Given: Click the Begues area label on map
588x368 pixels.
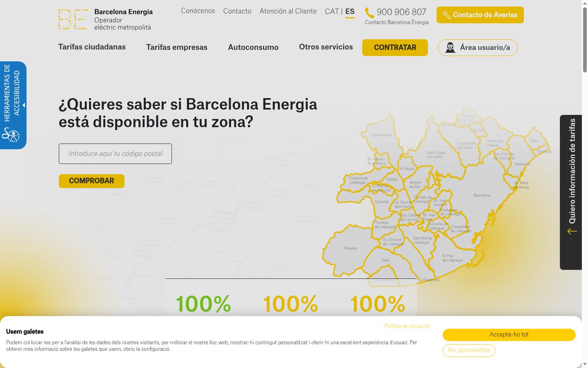Looking at the screenshot, I should (x=350, y=248).
